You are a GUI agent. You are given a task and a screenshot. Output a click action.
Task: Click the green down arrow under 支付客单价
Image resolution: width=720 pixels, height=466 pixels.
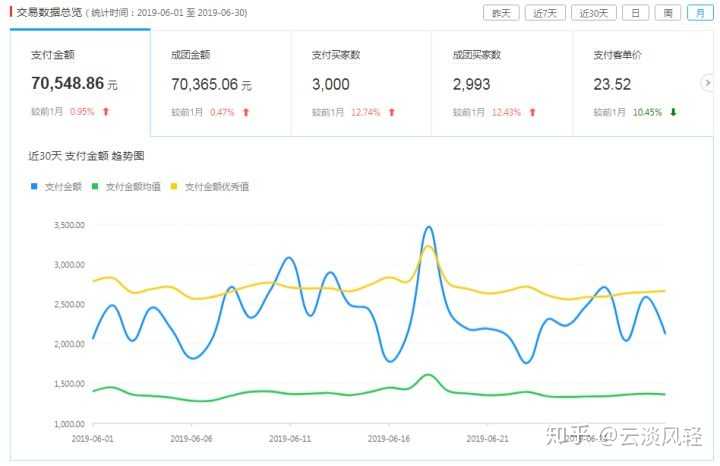673,112
